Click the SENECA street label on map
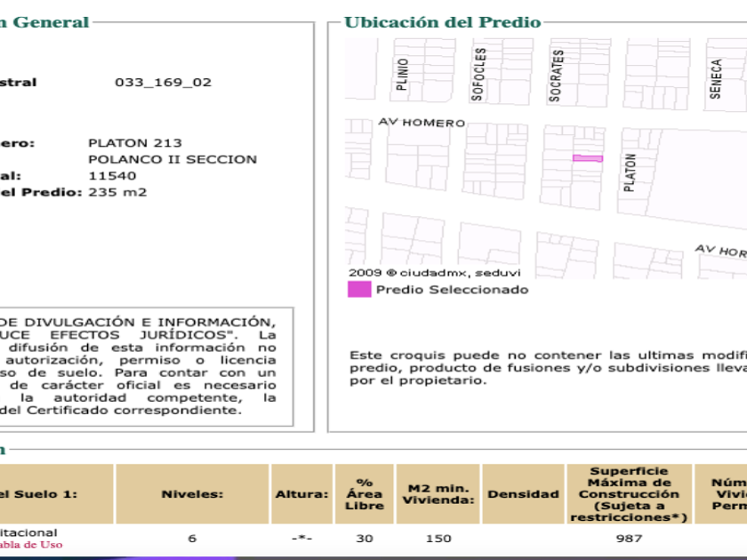The width and height of the screenshot is (747, 560). click(x=715, y=79)
